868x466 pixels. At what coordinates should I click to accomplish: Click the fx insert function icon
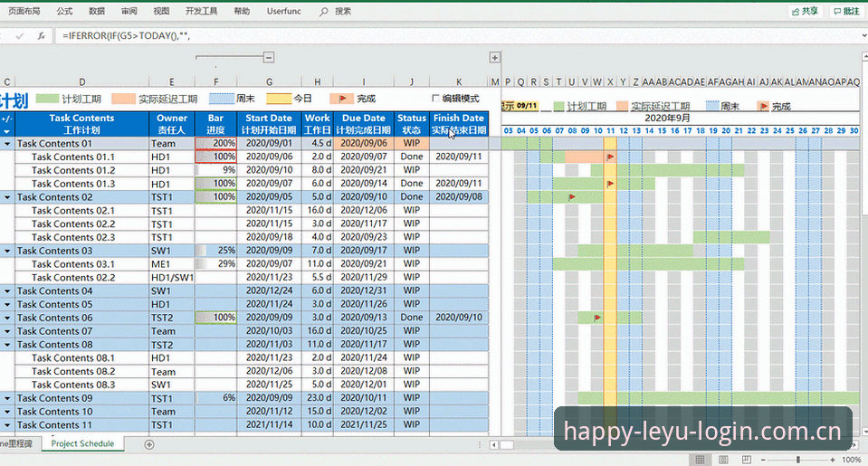point(41,36)
